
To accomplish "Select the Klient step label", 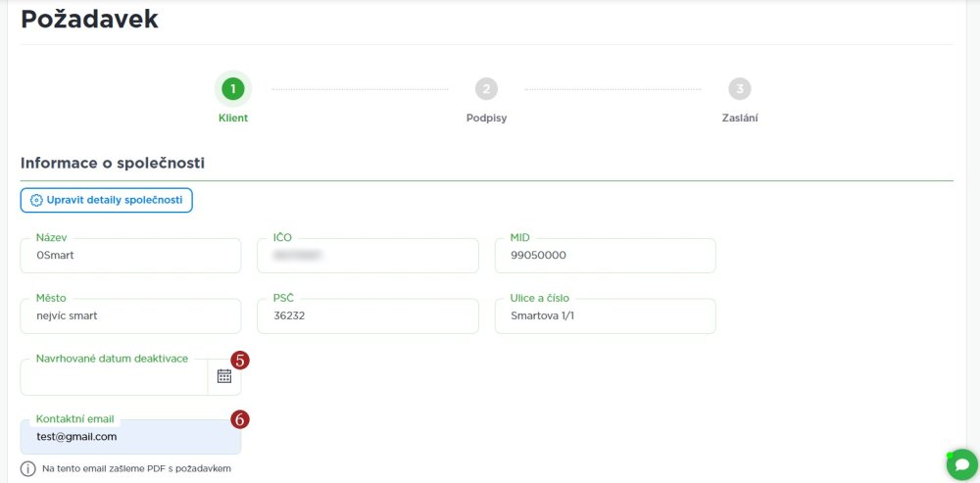I will pos(232,118).
